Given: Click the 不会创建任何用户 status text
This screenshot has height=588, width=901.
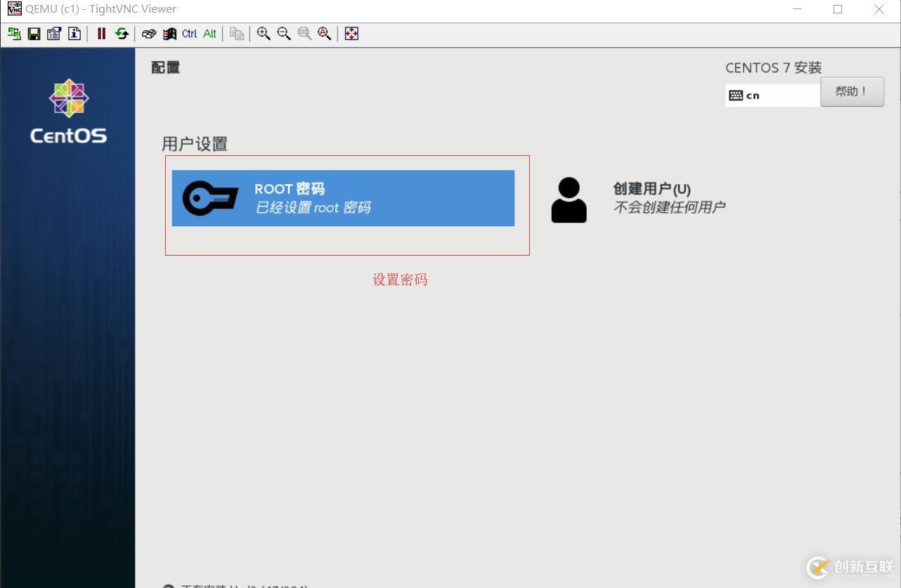Looking at the screenshot, I should tap(669, 207).
